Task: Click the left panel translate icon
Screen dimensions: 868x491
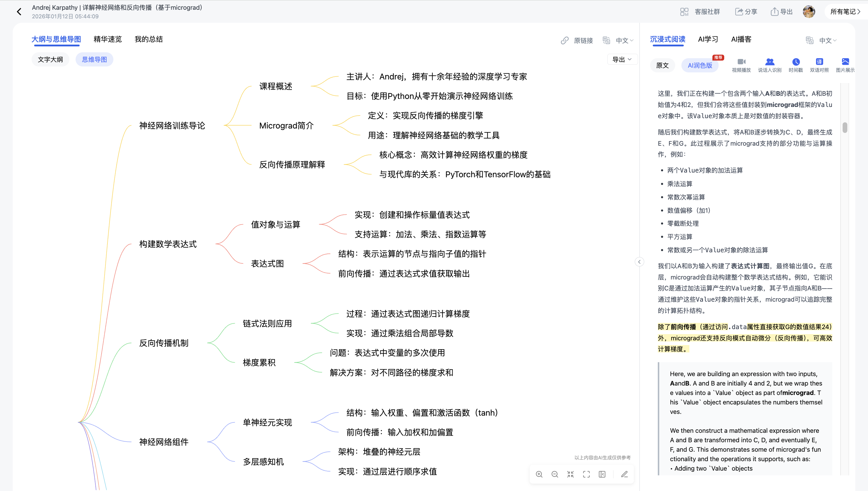Action: pos(606,40)
